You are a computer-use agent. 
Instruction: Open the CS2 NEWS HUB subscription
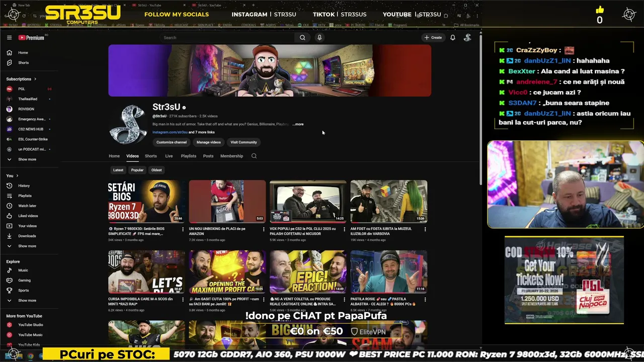click(30, 129)
